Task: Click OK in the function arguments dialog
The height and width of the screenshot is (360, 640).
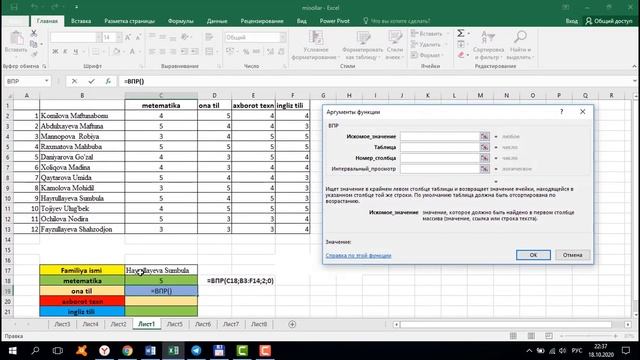Action: tap(533, 255)
